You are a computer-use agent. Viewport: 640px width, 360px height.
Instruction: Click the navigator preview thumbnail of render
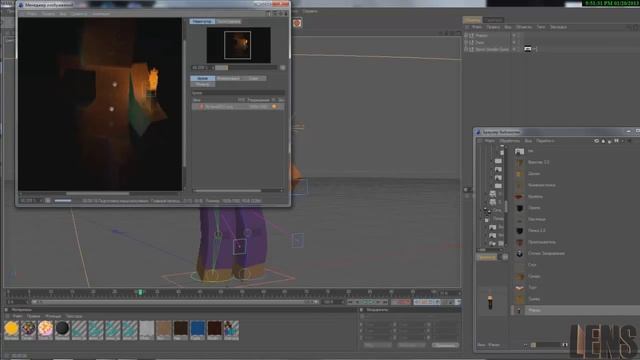coord(238,45)
